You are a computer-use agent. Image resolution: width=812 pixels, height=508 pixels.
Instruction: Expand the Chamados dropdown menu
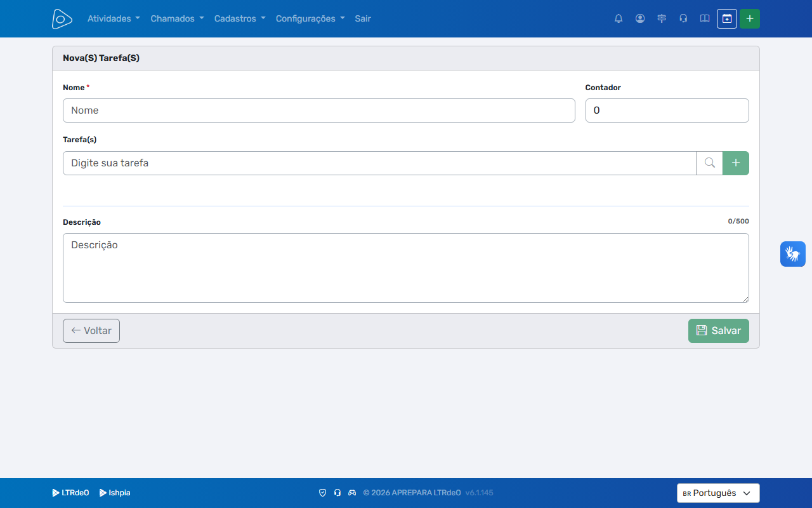pyautogui.click(x=177, y=18)
